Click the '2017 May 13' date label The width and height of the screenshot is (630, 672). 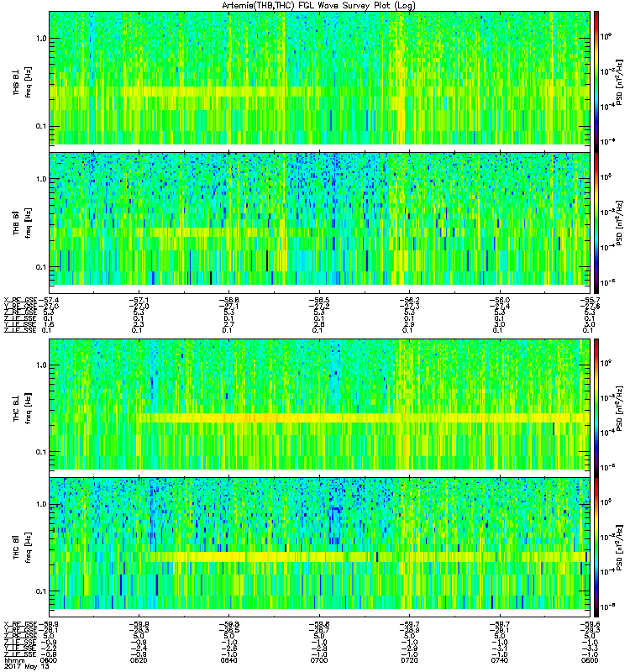27,667
